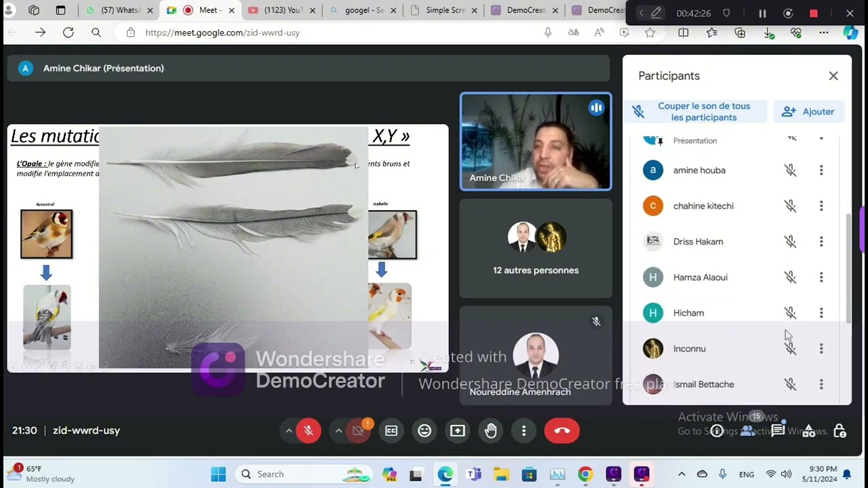
Task: Stop the recording with red square
Action: pos(814,14)
